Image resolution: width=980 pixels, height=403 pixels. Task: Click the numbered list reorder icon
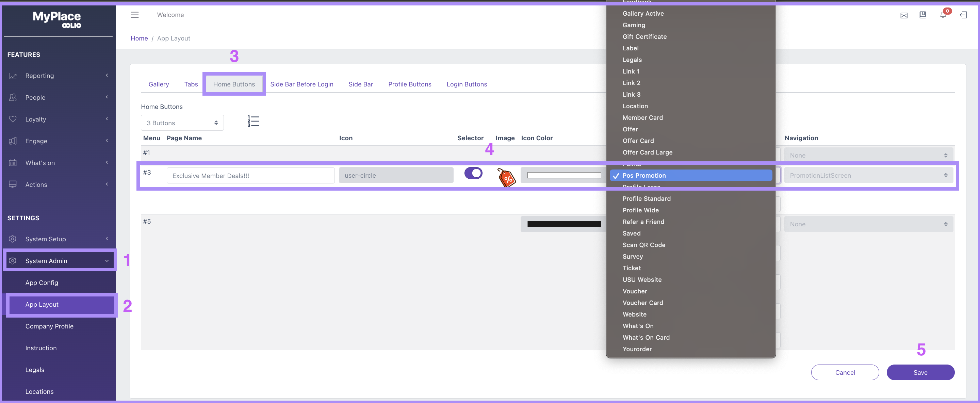[253, 122]
